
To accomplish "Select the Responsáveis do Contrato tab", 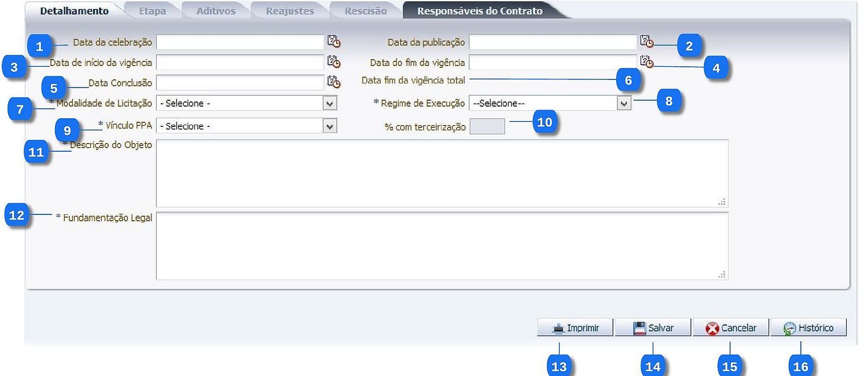I will [480, 11].
